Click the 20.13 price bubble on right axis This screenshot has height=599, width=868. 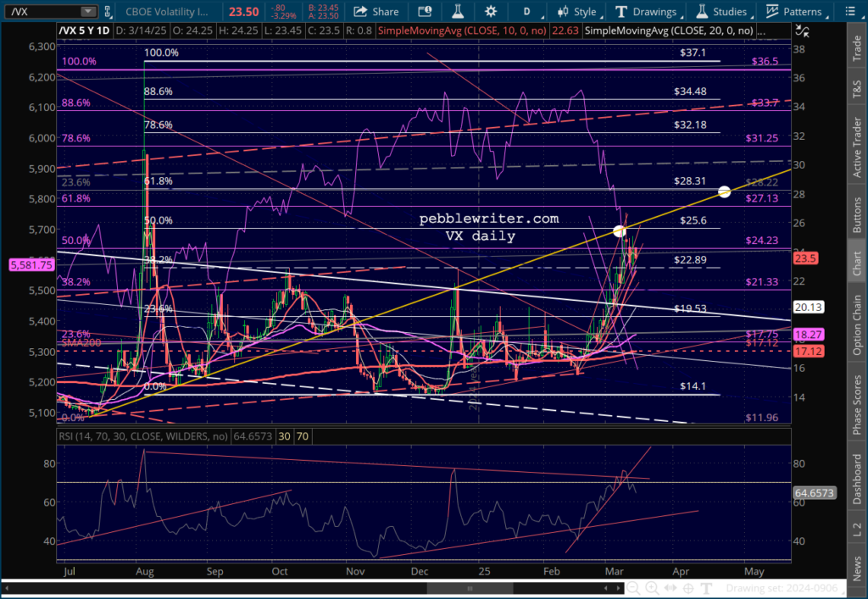(809, 307)
